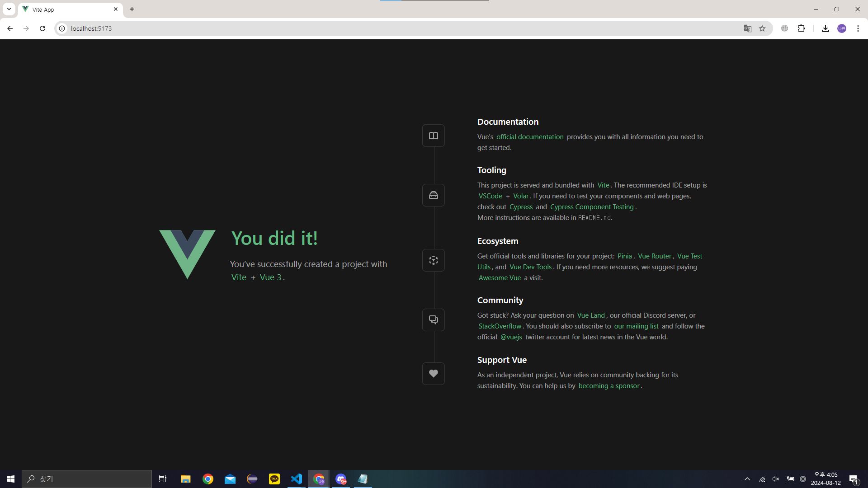Open the Pinia link
Viewport: 868px width, 488px height.
coord(625,256)
